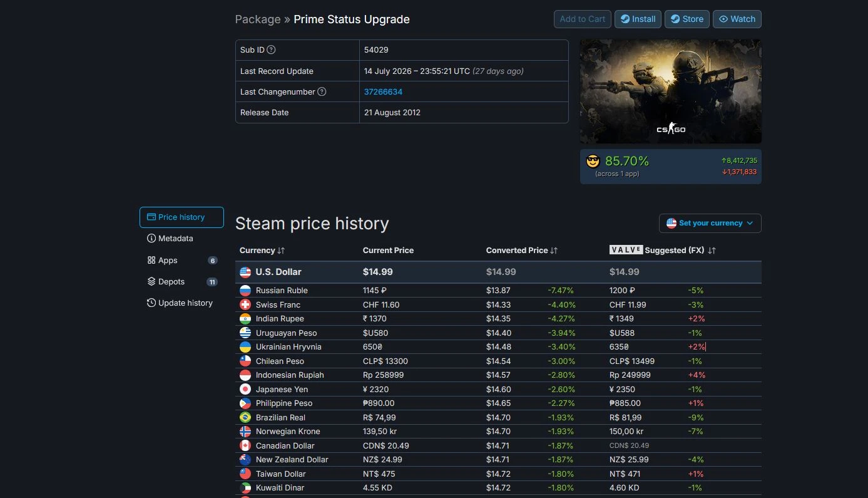Click the Swiss Franc flag icon
This screenshot has height=498, width=868.
click(x=245, y=304)
